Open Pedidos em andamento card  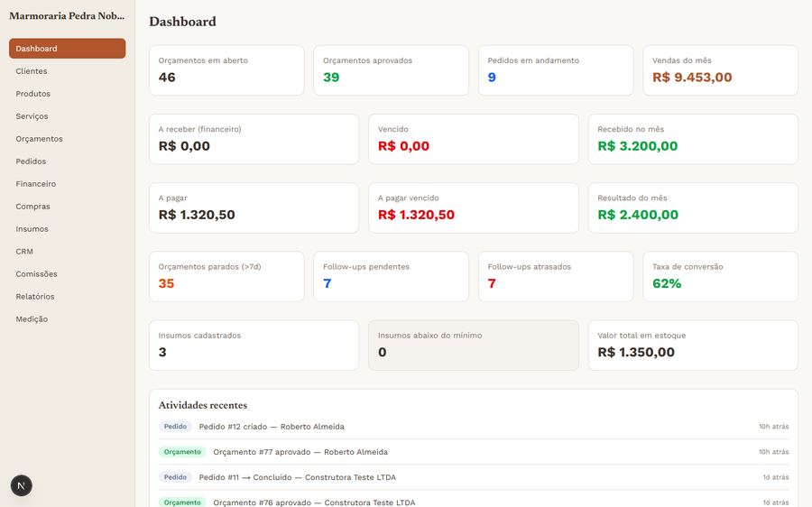(556, 70)
